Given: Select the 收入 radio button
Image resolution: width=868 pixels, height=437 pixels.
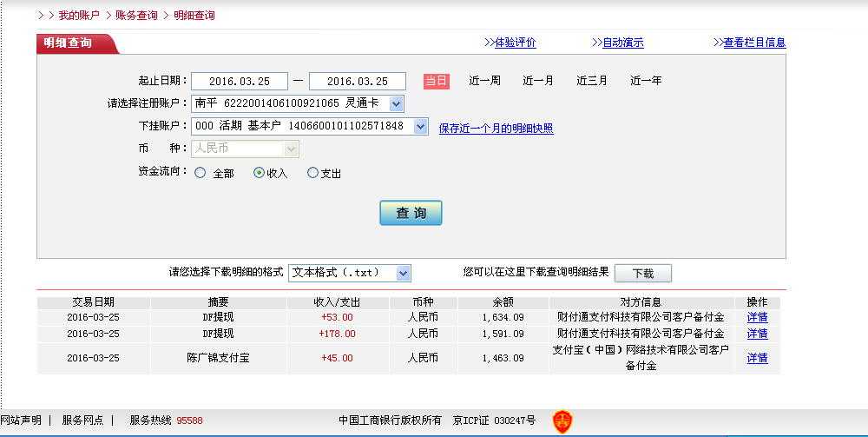Looking at the screenshot, I should tap(259, 173).
